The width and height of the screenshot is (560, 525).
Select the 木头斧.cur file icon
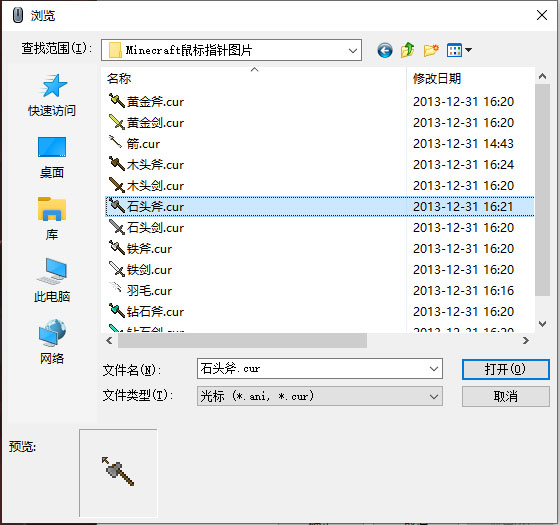click(116, 164)
